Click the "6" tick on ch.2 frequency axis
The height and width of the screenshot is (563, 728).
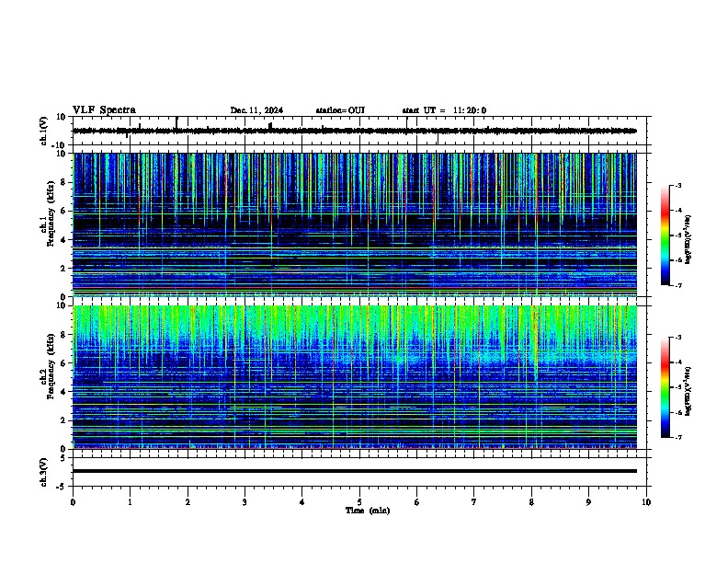tap(64, 363)
